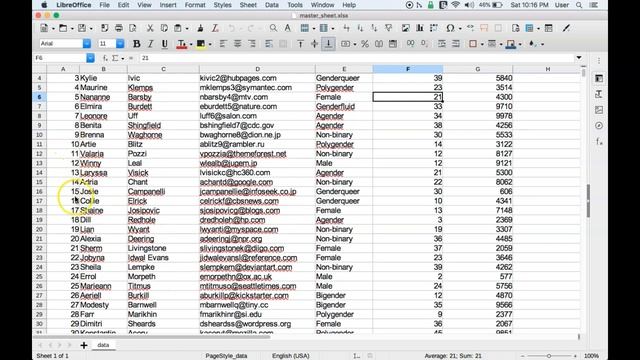Toggle Wrap Text
The height and width of the screenshot is (360, 640).
(269, 44)
